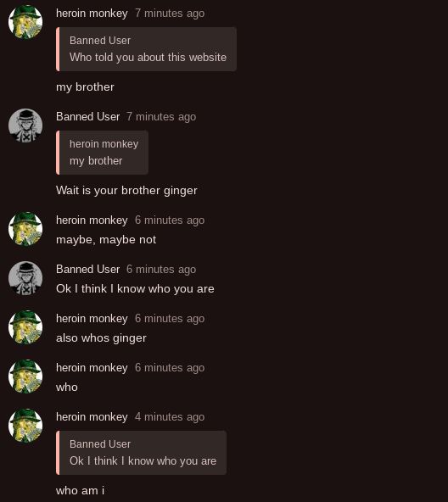Image resolution: width=448 pixels, height=502 pixels.
Task: Open Banned User username above 'Wait is your brother ginger'
Action: coord(87,116)
